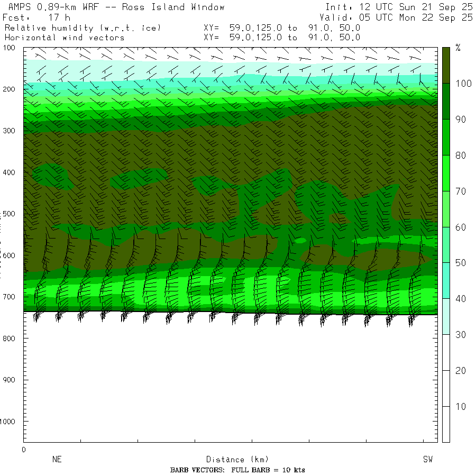The image size is (476, 476).
Task: Click 'BARB VECTORS: FULL BARB = 10 kts' caption
Action: (237, 470)
